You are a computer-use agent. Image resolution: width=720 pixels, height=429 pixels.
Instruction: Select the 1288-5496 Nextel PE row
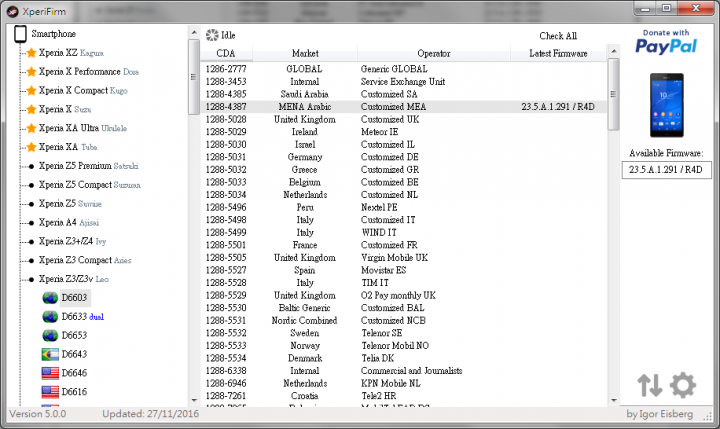tap(404, 207)
